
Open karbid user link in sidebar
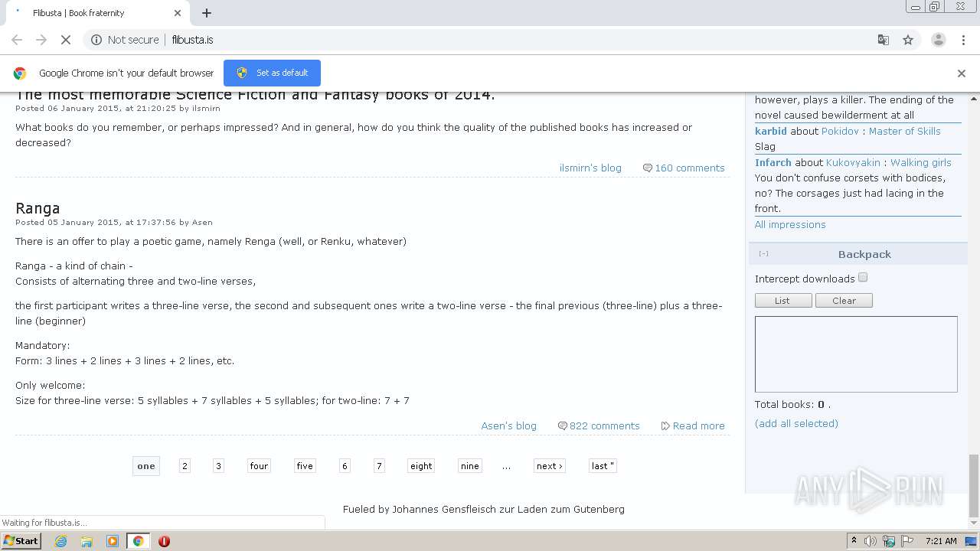coord(771,131)
